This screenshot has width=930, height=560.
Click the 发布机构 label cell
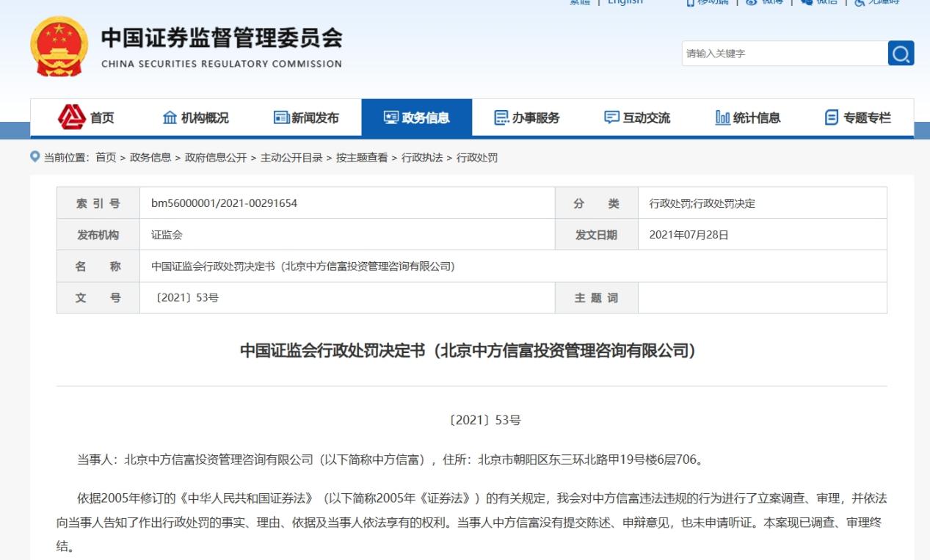[98, 235]
